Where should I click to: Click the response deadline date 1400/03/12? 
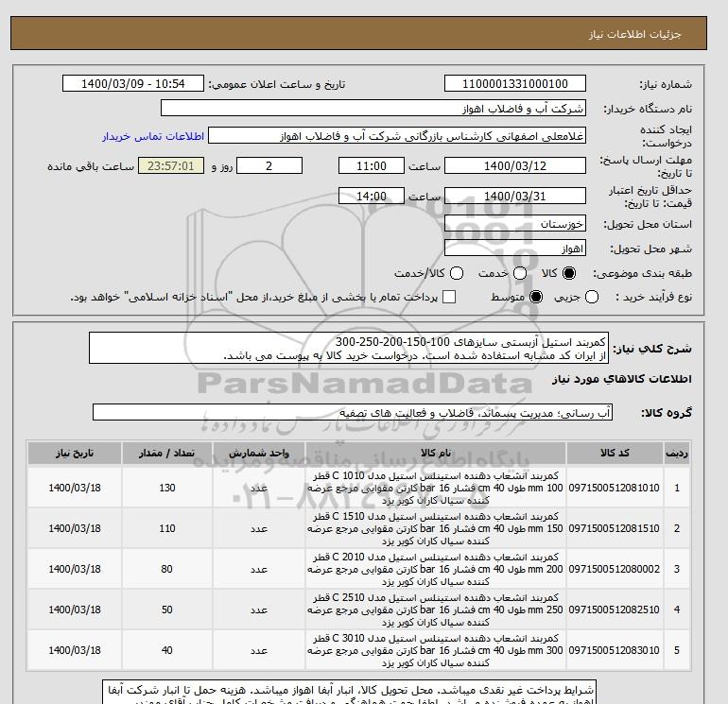pyautogui.click(x=515, y=165)
